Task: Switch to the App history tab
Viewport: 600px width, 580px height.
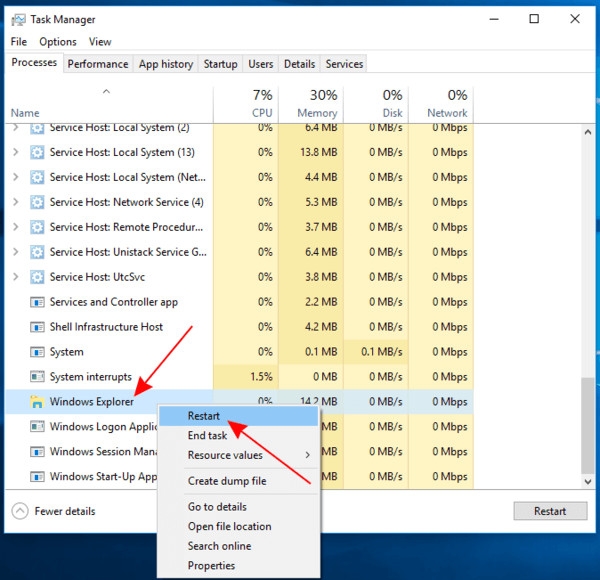Action: coord(166,64)
